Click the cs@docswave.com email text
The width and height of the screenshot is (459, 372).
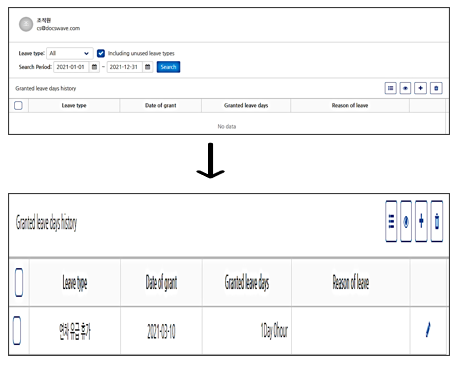coord(58,28)
